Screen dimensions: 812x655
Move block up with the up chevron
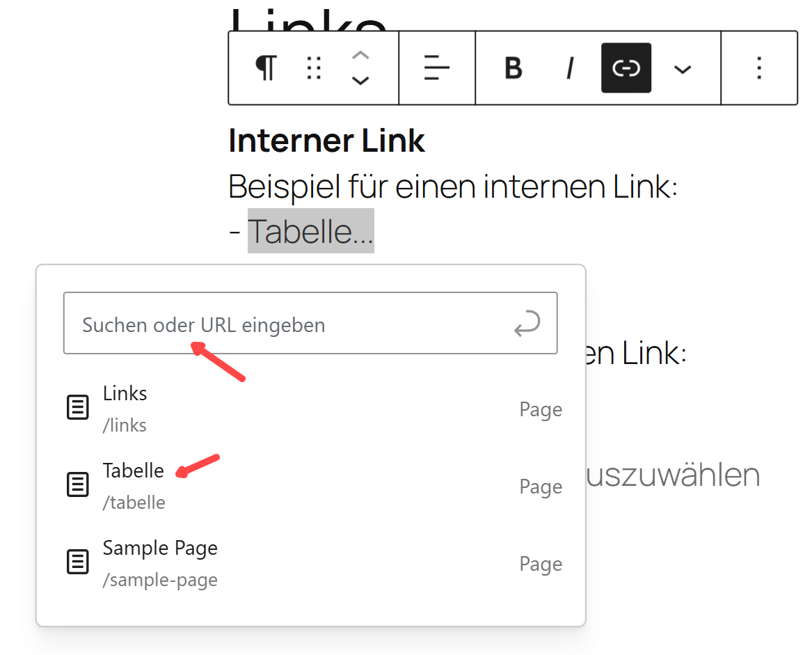click(x=360, y=56)
